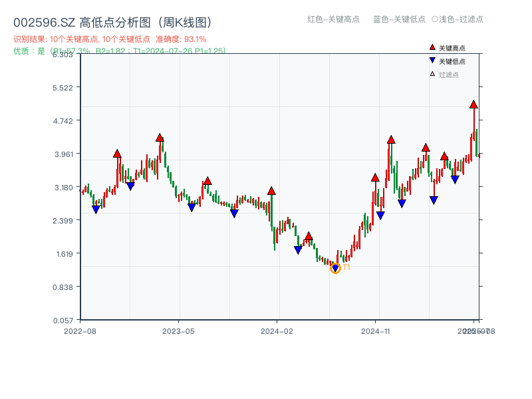The width and height of the screenshot is (532, 399).
Task: Click the 4.742 y-axis label
Action: point(63,121)
